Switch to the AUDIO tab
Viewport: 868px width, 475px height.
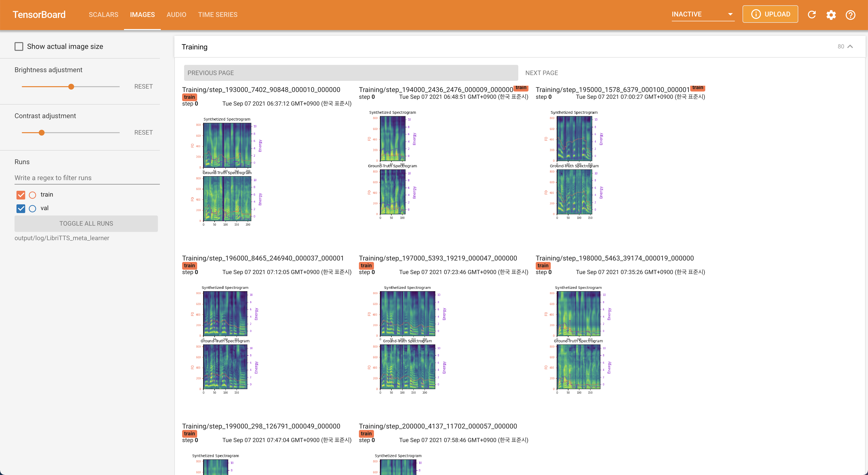(x=176, y=15)
